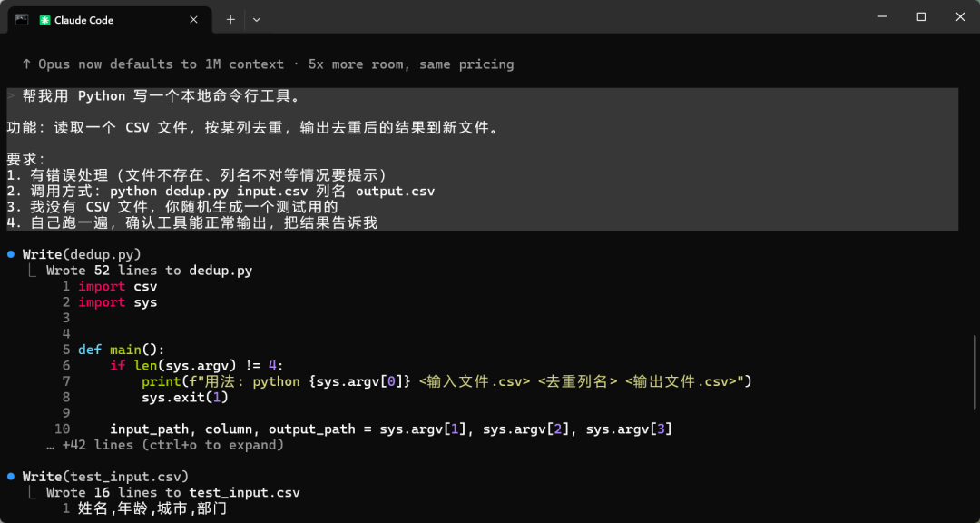The height and width of the screenshot is (523, 980).
Task: Click the 'Wrote 16 lines to test_input.csv' line
Action: coord(173,492)
